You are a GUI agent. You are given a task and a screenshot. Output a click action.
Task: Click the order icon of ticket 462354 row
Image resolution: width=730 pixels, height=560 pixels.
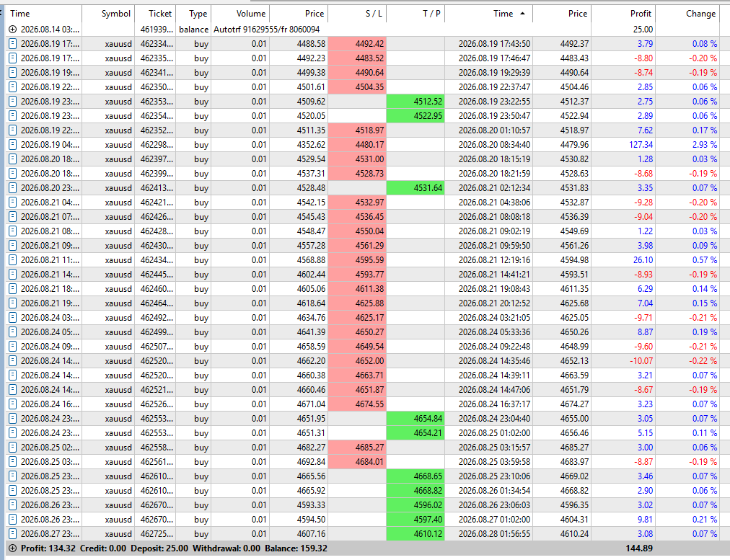point(12,116)
